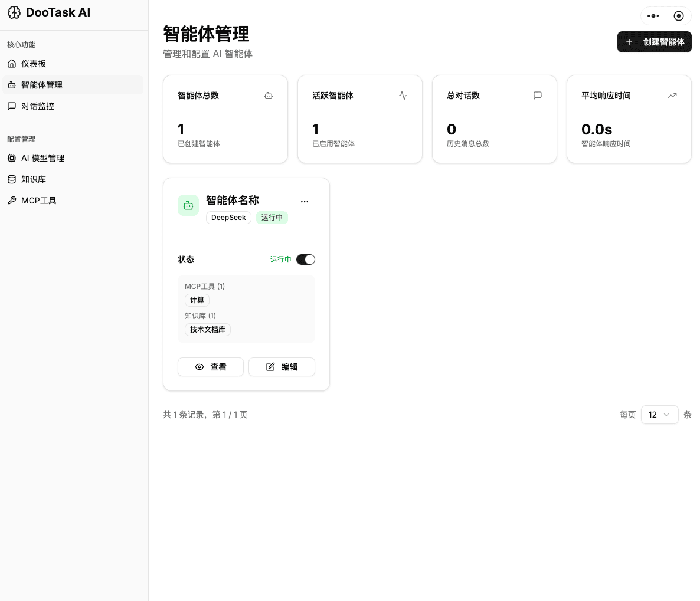Viewport: 700px width, 601px height.
Task: Click the 创建智能体 button
Action: click(x=654, y=42)
